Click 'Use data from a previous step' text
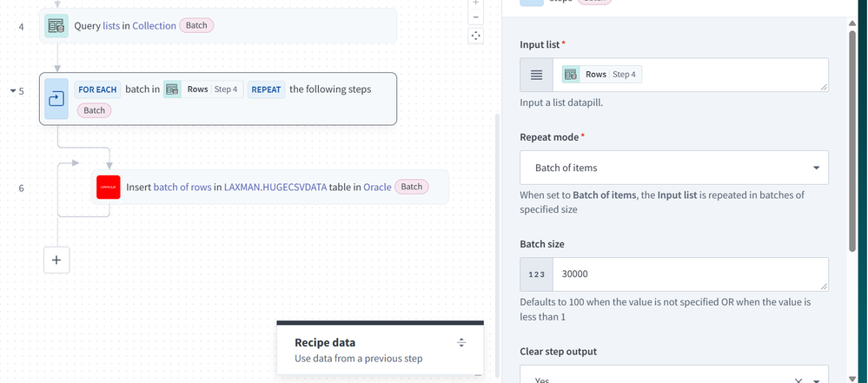Viewport: 868px width, 383px height. click(x=358, y=359)
